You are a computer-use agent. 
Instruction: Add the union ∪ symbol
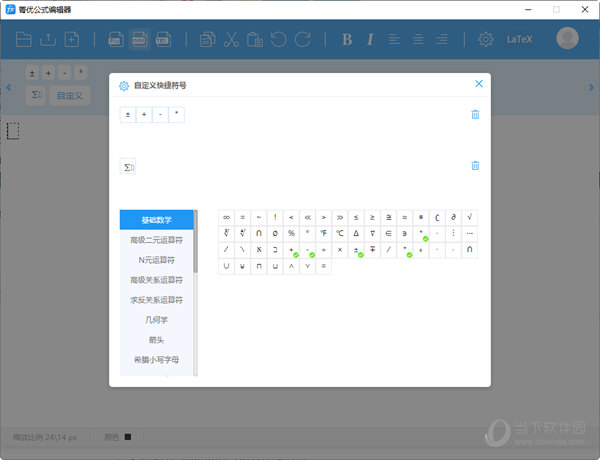(227, 266)
